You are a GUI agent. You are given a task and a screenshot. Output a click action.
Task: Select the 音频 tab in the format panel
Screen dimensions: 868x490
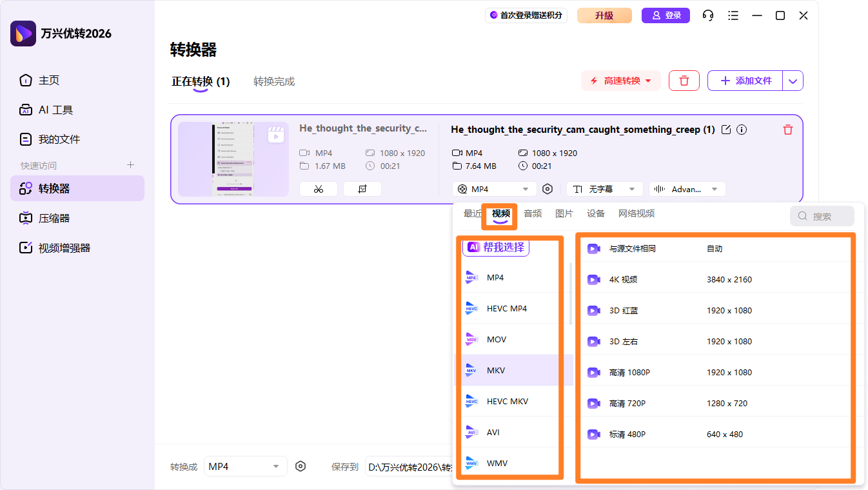click(x=532, y=213)
